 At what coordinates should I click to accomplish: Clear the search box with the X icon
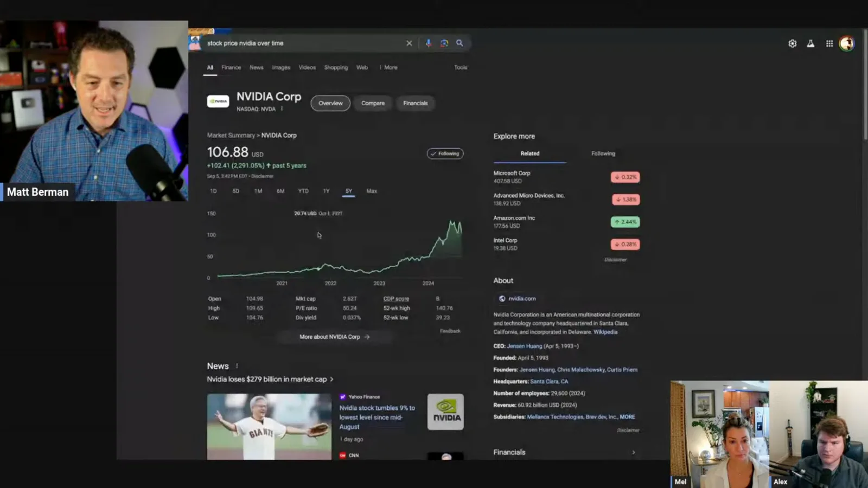409,43
